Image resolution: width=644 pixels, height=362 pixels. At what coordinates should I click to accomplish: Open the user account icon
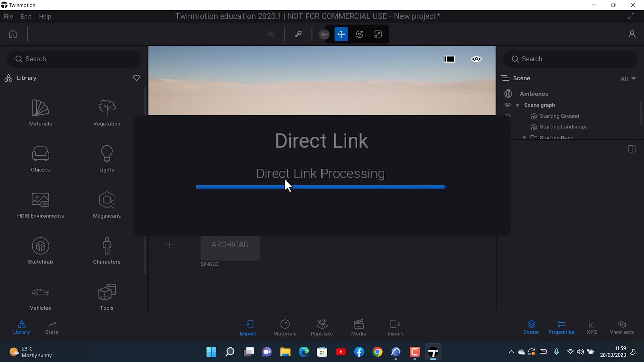click(x=632, y=34)
